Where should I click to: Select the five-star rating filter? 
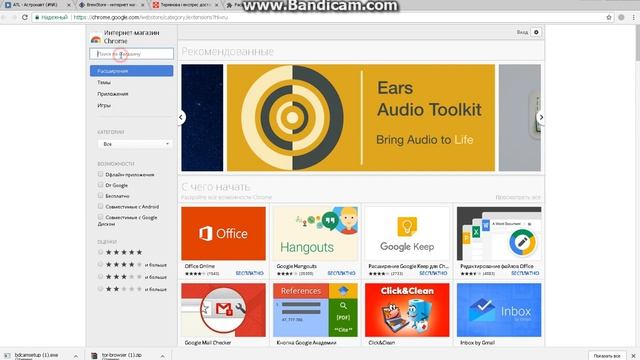point(100,252)
